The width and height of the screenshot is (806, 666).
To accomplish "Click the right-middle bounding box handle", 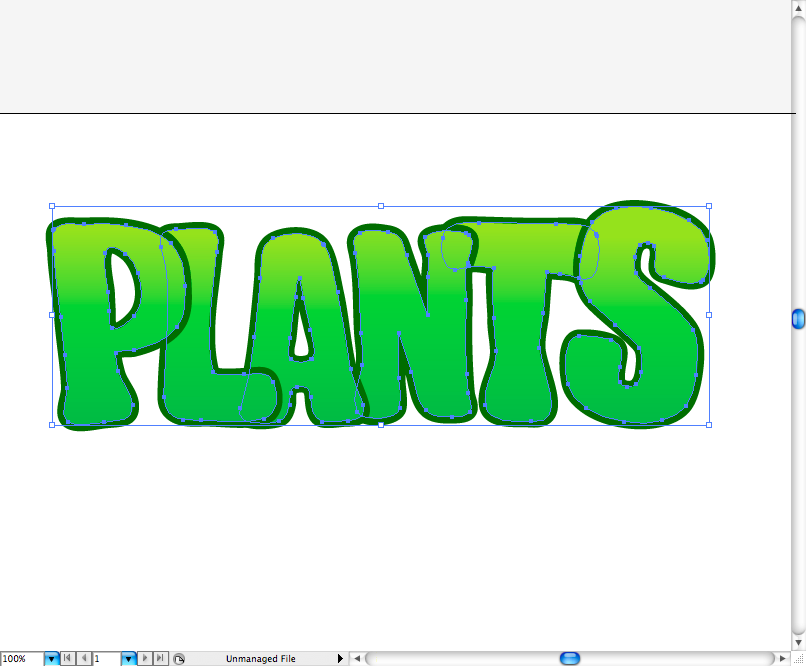I will pos(709,315).
